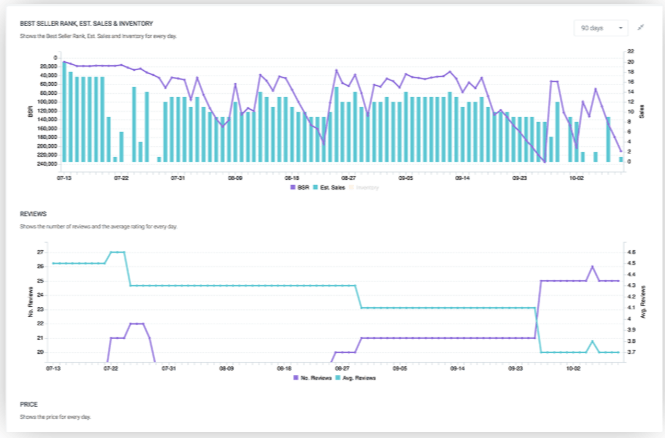
Task: Enable the greyed-out Inventory legend series
Action: (x=364, y=187)
